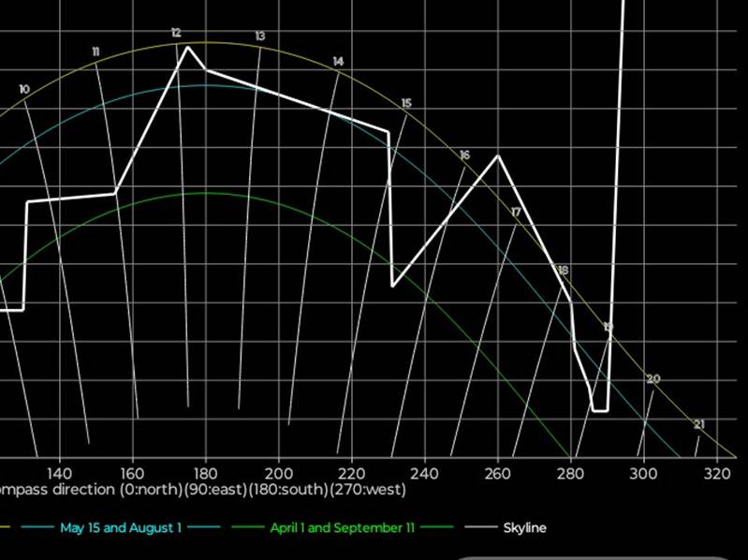Screen dimensions: 748x560
Task: Click the 180 compass axis tick label
Action: (x=206, y=473)
